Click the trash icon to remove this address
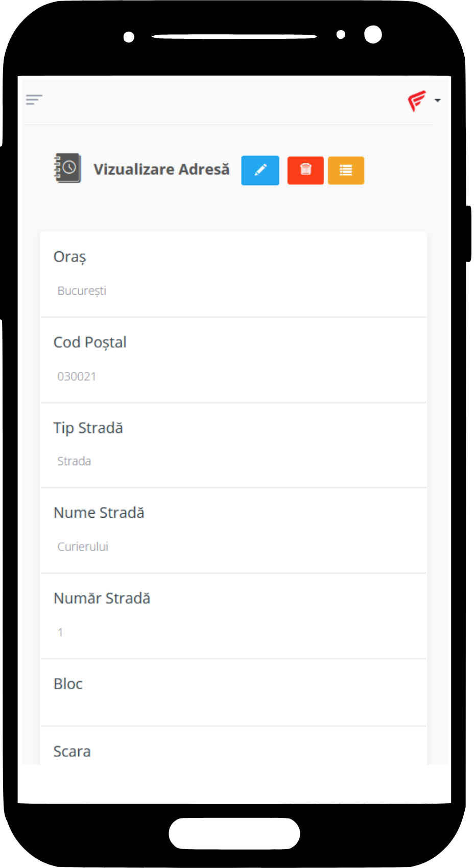The image size is (475, 868). click(305, 170)
